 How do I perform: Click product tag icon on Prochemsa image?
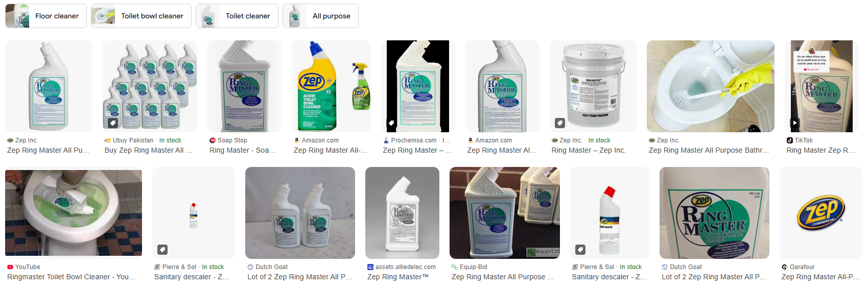click(391, 123)
